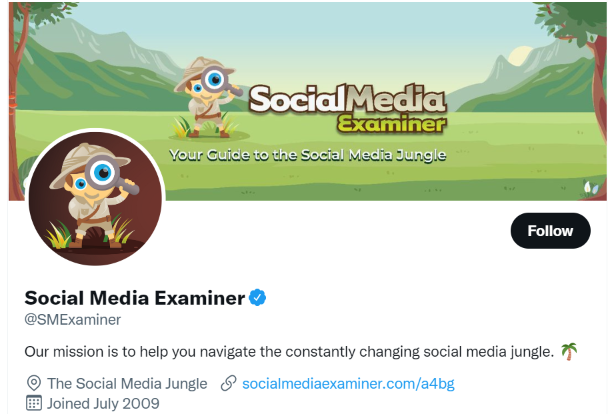Click the palm tree emoji in bio
The width and height of the screenshot is (616, 414).
[569, 351]
